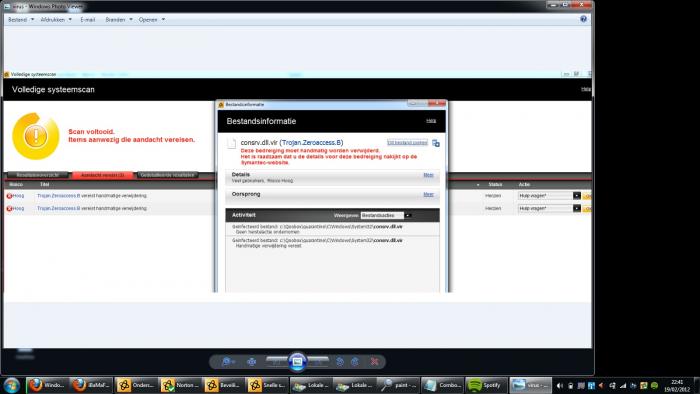The width and height of the screenshot is (700, 394).
Task: Go to the next picture in Photo Viewer
Action: pos(318,361)
